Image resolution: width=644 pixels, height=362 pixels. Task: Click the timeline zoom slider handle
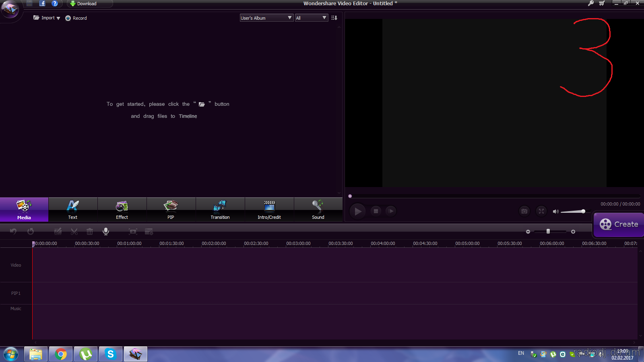point(548,231)
